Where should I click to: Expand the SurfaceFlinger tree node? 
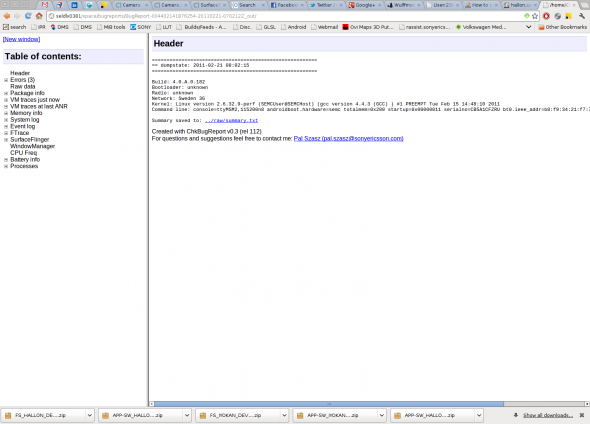(6, 140)
